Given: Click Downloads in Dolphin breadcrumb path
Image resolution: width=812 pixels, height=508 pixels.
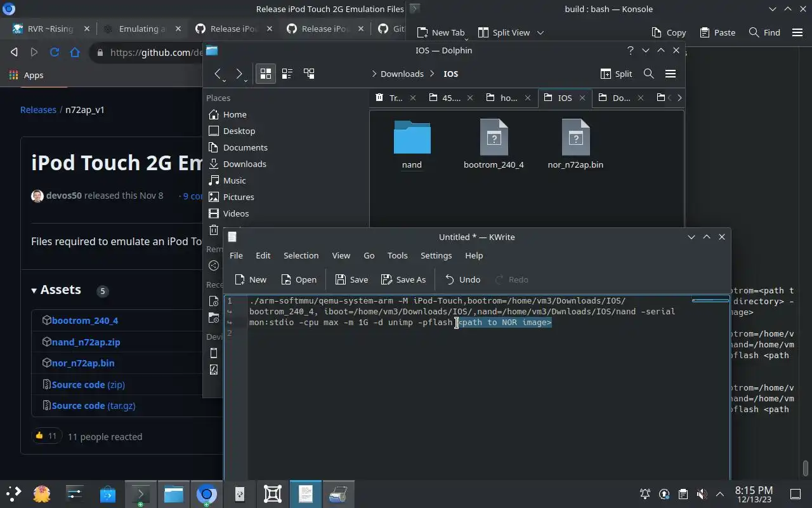Looking at the screenshot, I should [402, 74].
